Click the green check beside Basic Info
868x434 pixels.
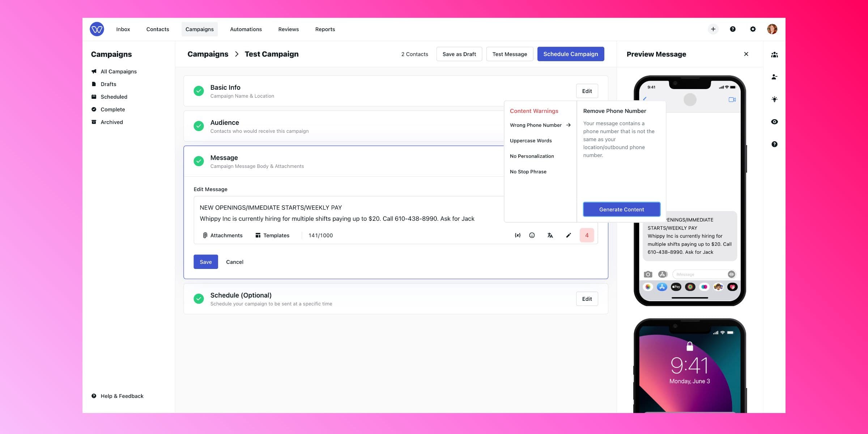[199, 91]
